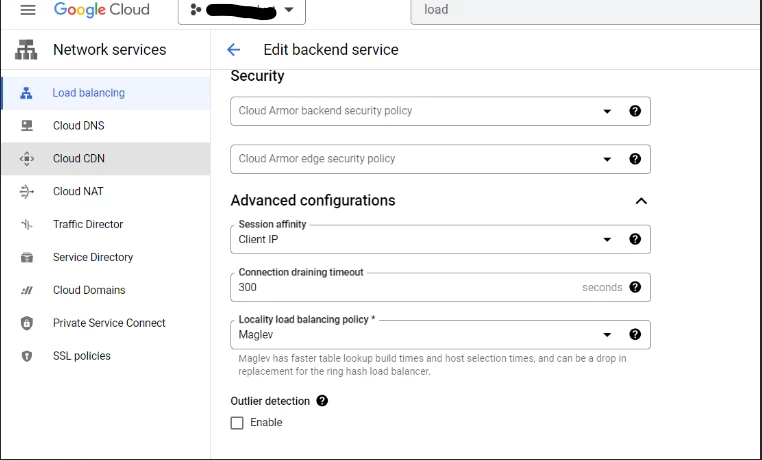Click the Private Service Connect lock icon
The height and width of the screenshot is (460, 762).
pyautogui.click(x=27, y=323)
